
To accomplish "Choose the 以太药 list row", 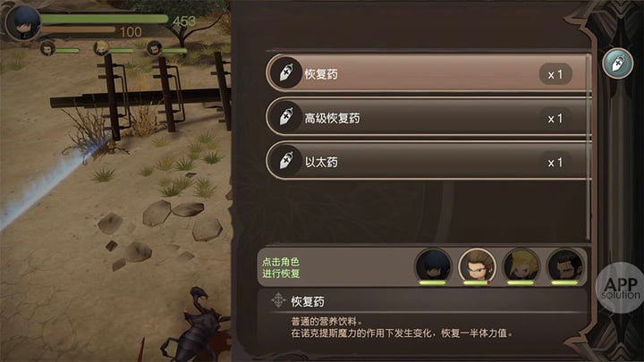I will point(428,161).
